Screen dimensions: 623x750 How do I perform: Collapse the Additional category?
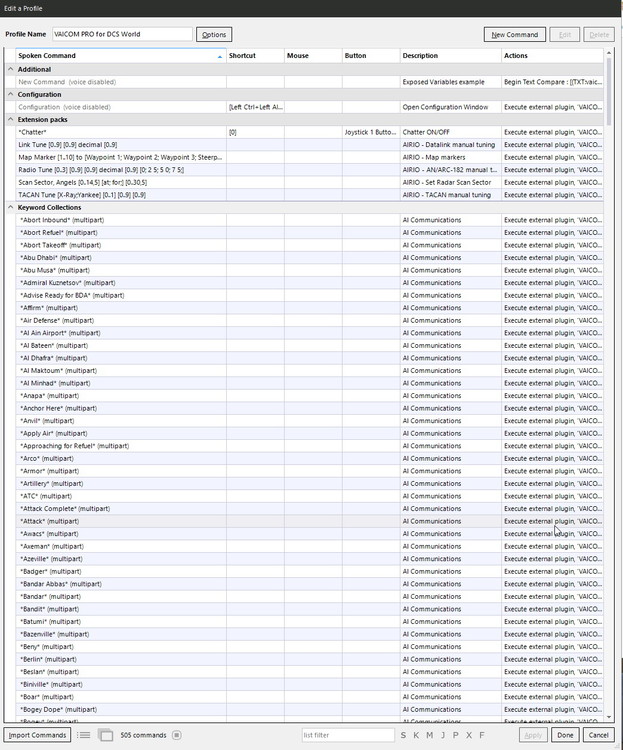11,69
